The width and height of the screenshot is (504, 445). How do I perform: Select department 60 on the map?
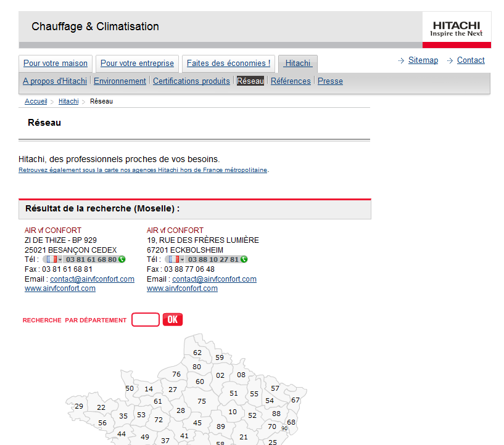pyautogui.click(x=200, y=382)
